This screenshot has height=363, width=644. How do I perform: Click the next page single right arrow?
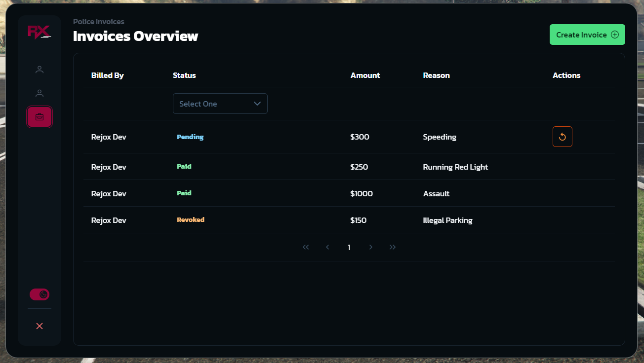(x=371, y=247)
